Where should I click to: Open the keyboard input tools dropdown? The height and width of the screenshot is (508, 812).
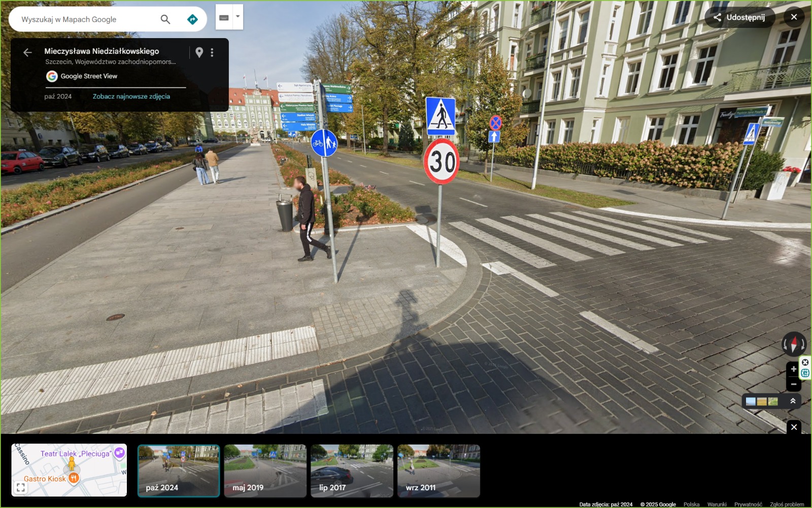coord(237,17)
